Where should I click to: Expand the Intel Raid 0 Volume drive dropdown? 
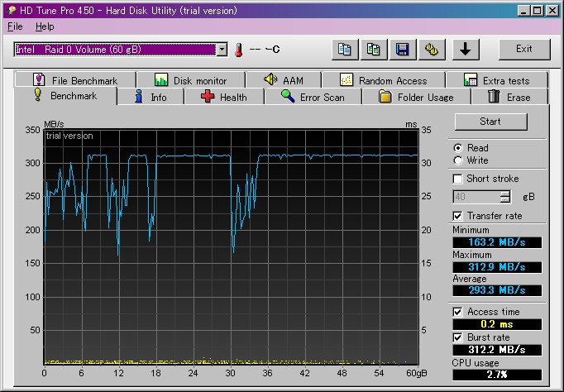pyautogui.click(x=222, y=50)
